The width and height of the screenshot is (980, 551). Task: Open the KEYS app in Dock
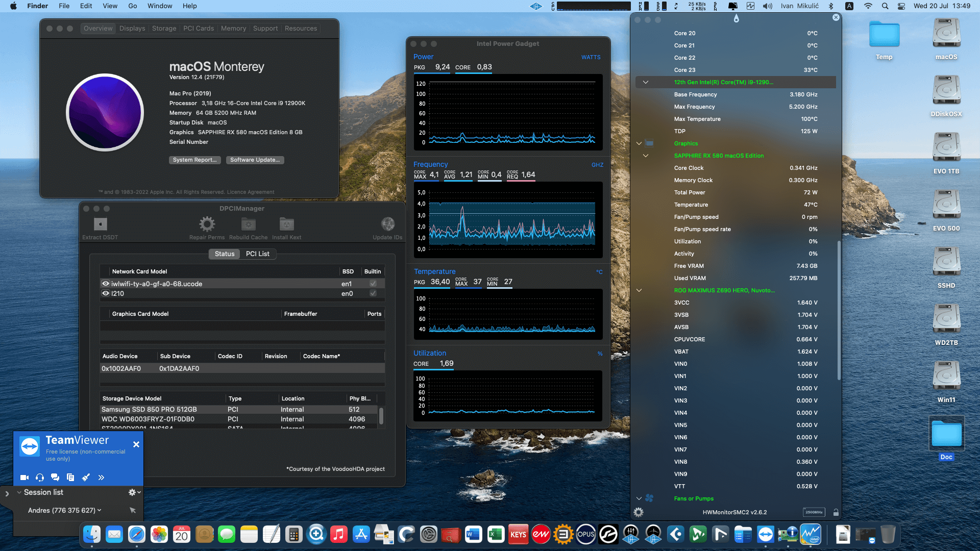[x=518, y=534]
